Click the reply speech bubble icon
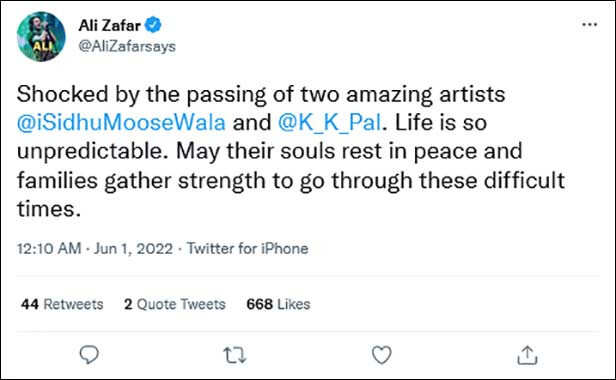 tap(89, 355)
